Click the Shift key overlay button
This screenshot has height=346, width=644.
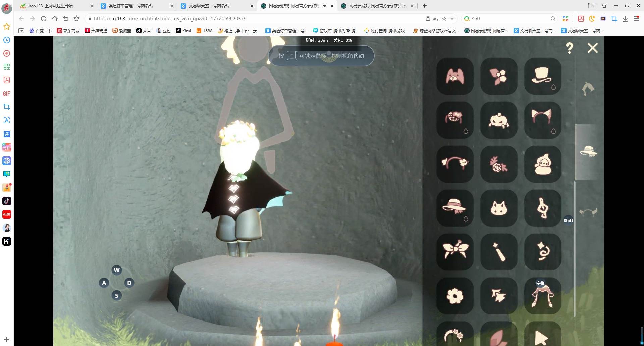tap(568, 220)
